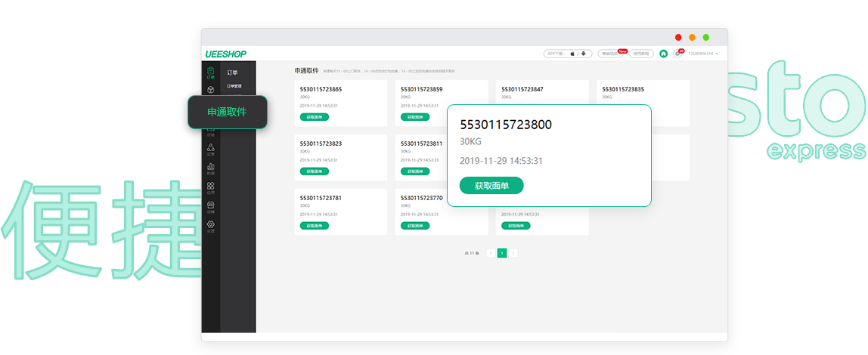Open the 数据 data chart sidebar icon
Image resolution: width=868 pixels, height=355 pixels.
210,168
